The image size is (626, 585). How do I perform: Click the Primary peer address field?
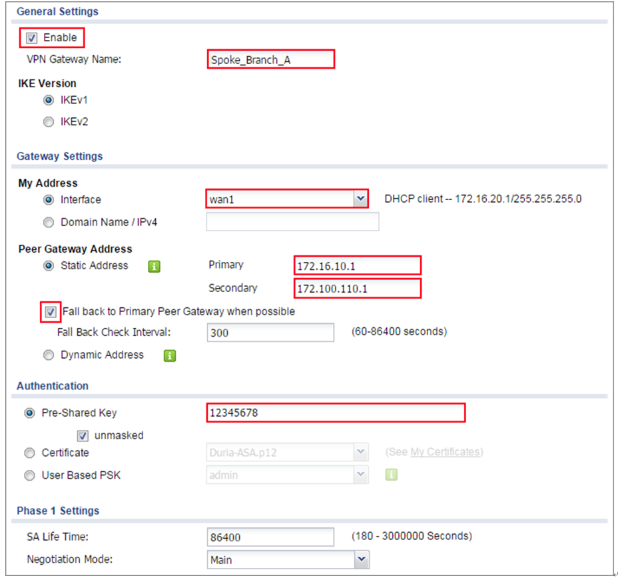[x=357, y=266]
